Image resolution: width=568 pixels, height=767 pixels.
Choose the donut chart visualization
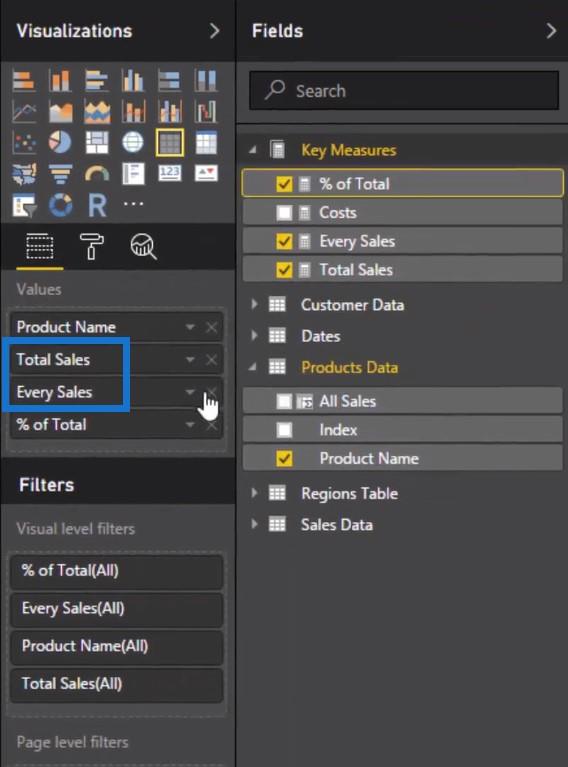(61, 205)
